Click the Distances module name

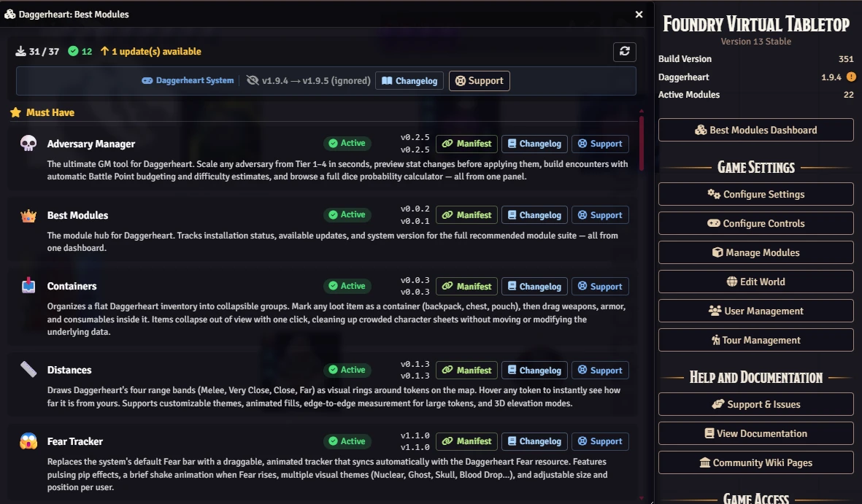click(69, 370)
